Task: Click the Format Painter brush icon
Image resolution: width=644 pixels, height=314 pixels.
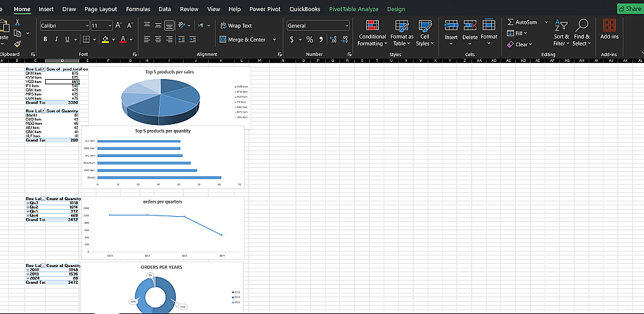Action: [x=18, y=44]
